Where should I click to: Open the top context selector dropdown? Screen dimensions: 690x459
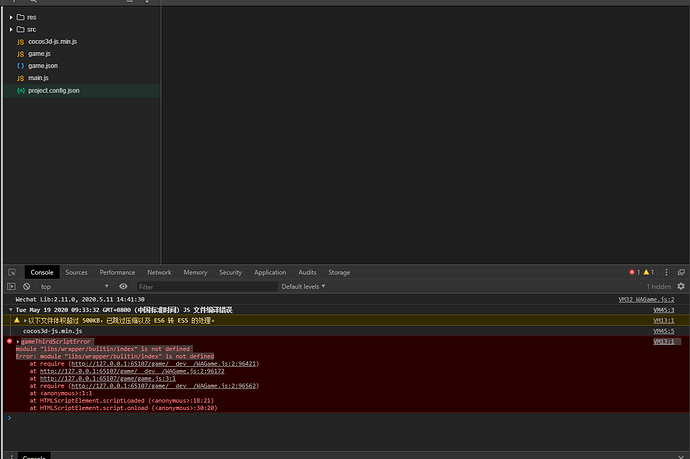click(x=74, y=286)
